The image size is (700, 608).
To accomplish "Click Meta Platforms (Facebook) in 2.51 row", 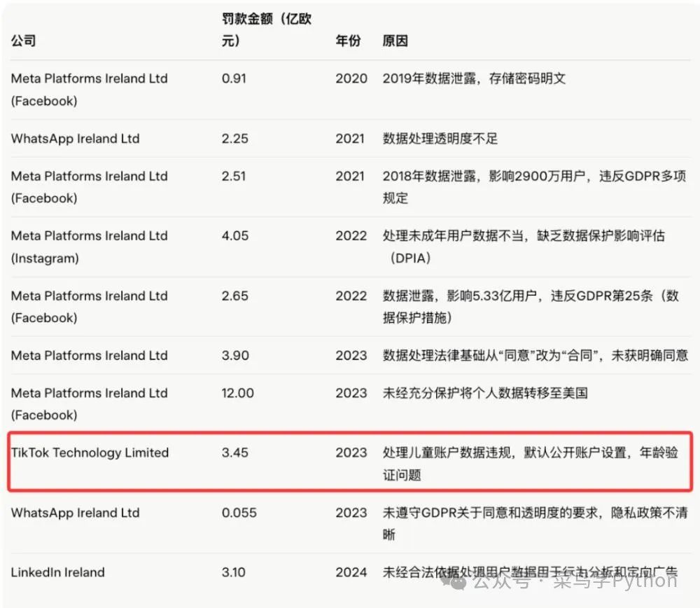I will [x=90, y=187].
